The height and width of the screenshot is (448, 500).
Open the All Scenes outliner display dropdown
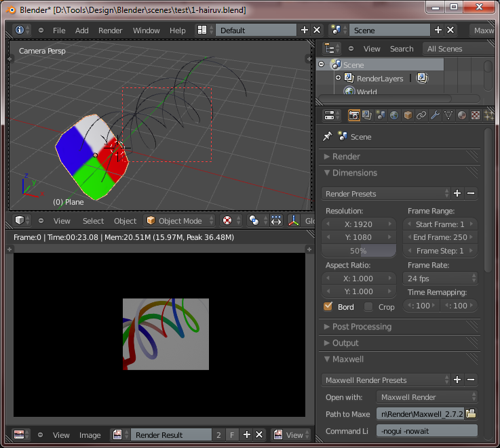click(458, 49)
